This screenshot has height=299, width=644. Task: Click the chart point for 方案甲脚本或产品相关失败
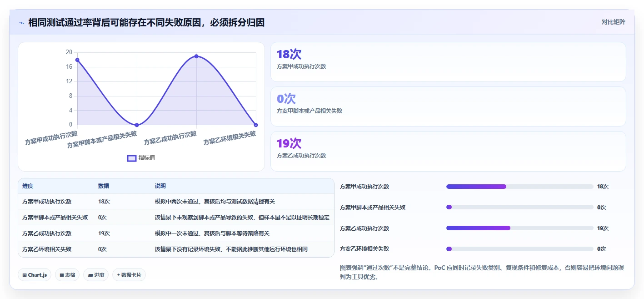click(137, 125)
